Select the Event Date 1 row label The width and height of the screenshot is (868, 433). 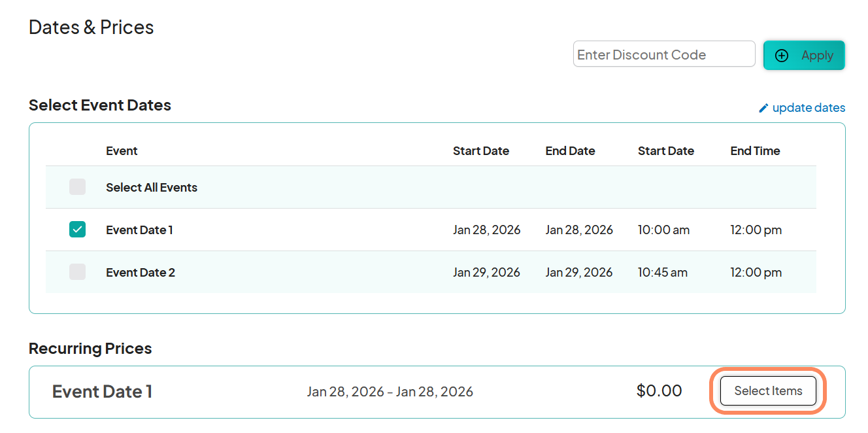tap(139, 230)
